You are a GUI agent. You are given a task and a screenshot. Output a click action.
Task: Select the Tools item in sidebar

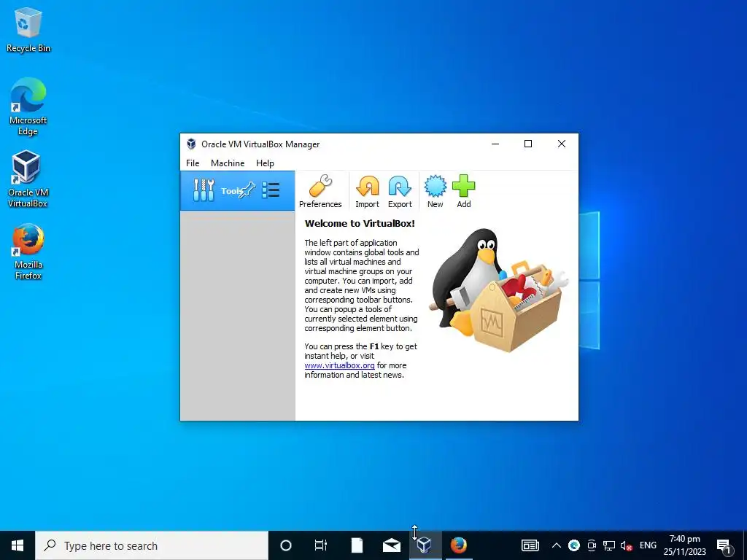point(237,191)
